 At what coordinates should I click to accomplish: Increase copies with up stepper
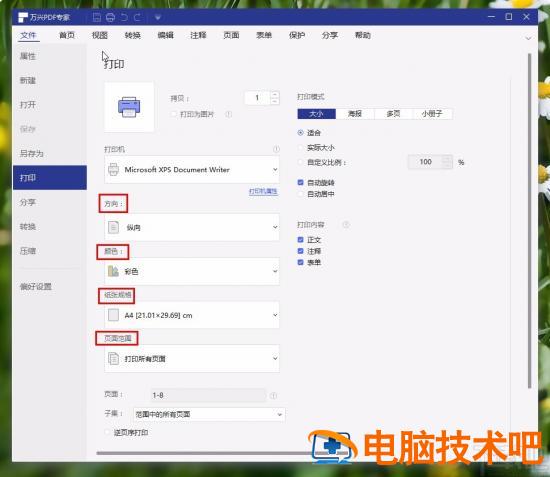pyautogui.click(x=275, y=95)
